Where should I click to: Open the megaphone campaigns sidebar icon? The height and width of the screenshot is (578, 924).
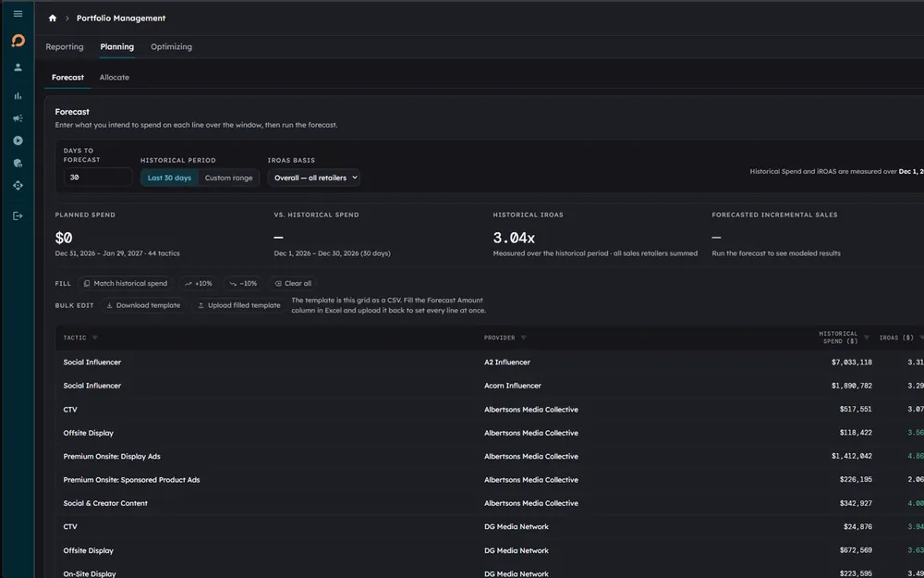(18, 118)
